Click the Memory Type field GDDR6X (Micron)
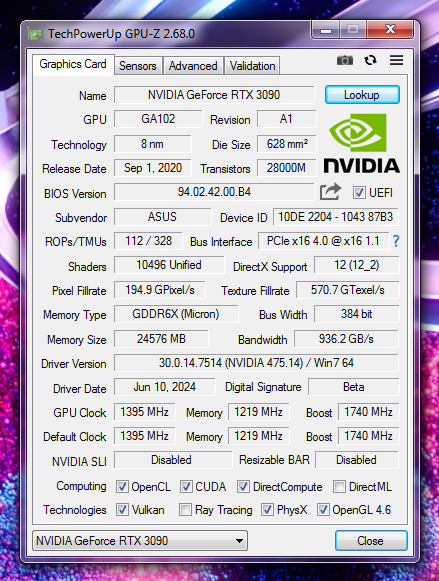This screenshot has width=439, height=581. click(176, 314)
